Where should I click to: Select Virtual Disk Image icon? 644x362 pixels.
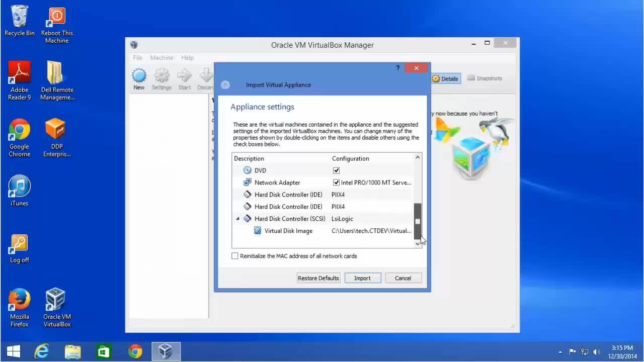click(258, 231)
